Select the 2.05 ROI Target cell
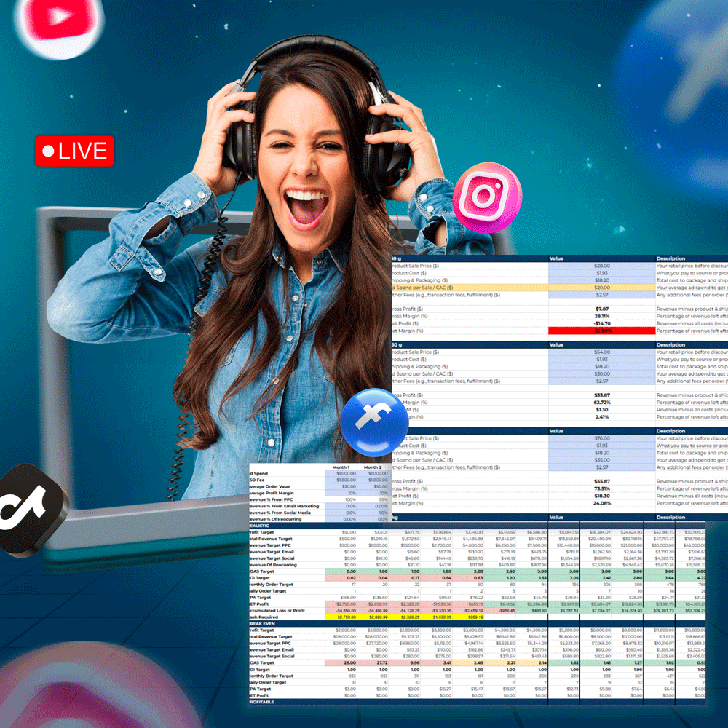This screenshot has height=728, width=728. point(563,578)
